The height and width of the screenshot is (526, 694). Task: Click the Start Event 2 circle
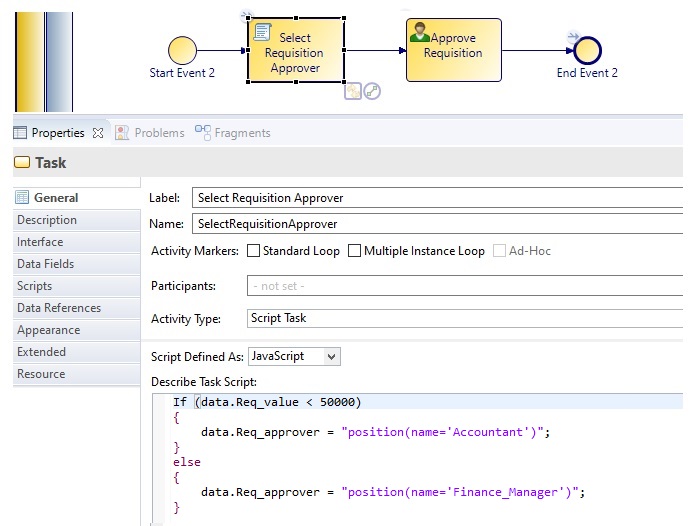182,50
